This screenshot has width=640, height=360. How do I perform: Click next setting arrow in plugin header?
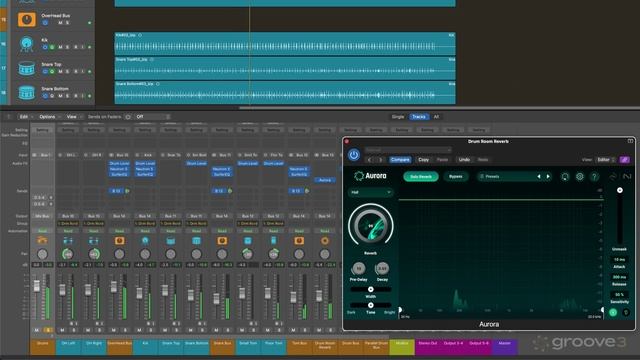380,160
